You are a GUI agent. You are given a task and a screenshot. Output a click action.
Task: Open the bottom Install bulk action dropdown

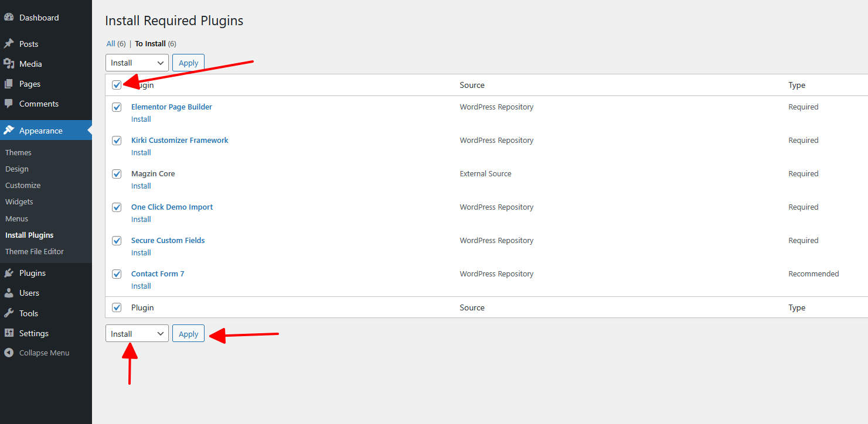point(137,334)
